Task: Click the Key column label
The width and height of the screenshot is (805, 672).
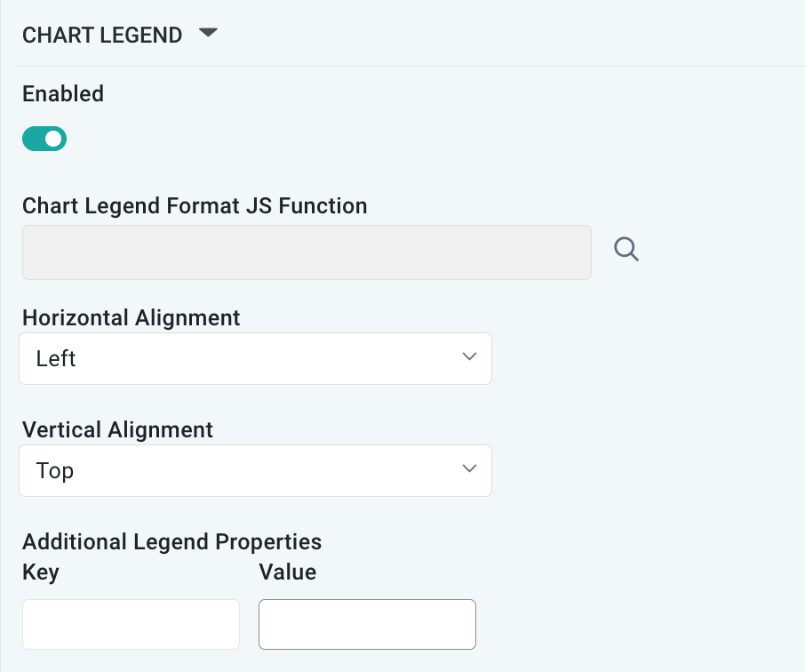Action: (x=41, y=572)
